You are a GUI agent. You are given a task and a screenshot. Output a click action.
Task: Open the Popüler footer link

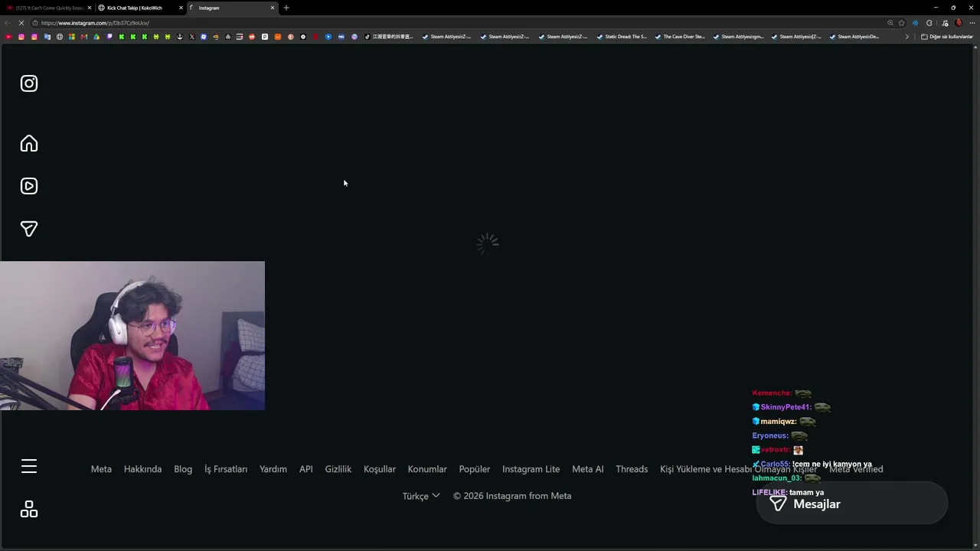(x=475, y=469)
